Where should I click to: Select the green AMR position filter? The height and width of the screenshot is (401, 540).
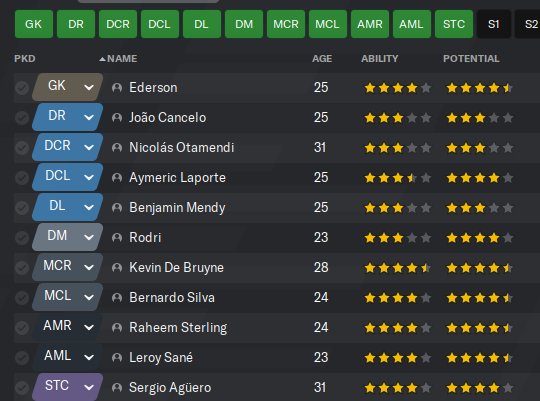tap(370, 24)
